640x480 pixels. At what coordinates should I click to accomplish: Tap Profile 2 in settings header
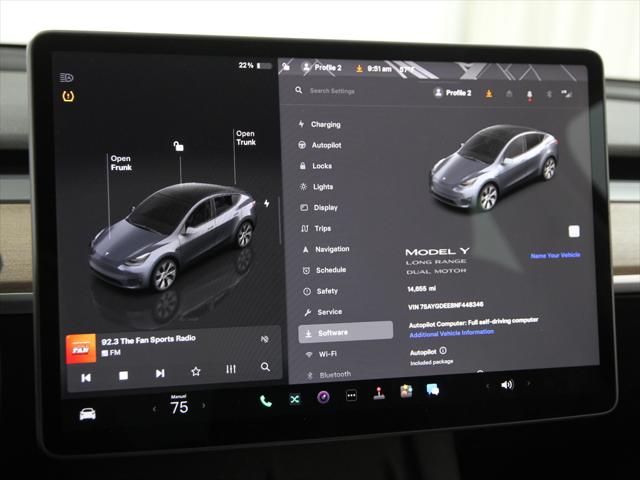452,93
